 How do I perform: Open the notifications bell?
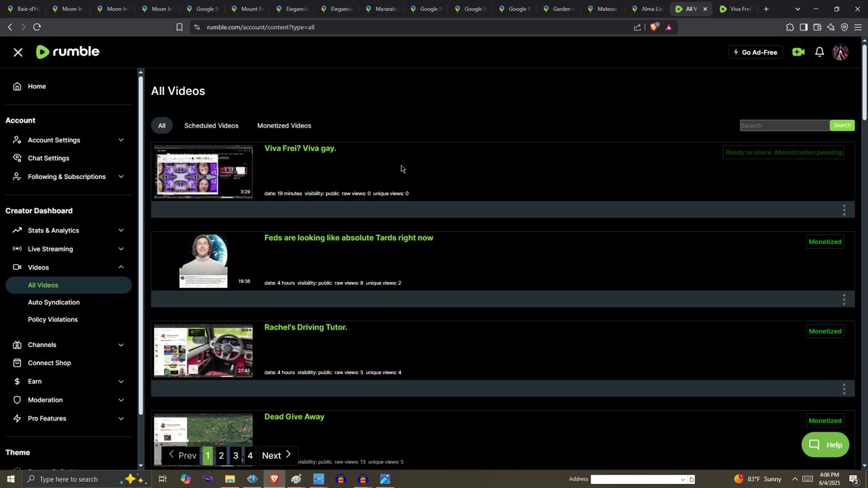coord(819,52)
